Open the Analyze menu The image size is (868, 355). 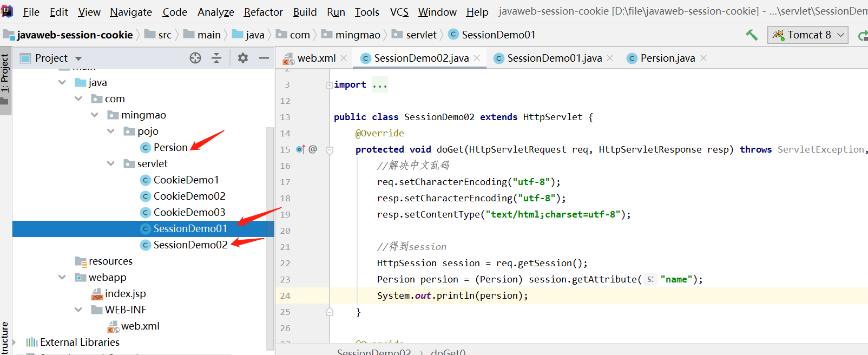(x=216, y=12)
